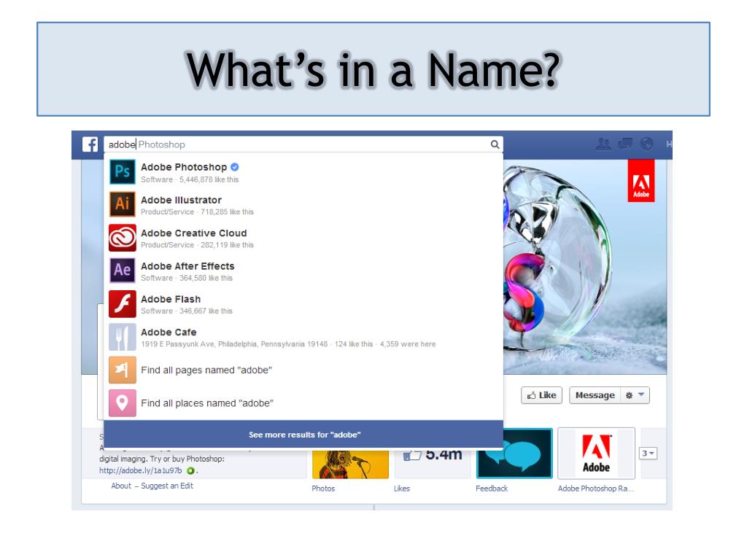Click the Photos label
The height and width of the screenshot is (560, 747).
[323, 489]
